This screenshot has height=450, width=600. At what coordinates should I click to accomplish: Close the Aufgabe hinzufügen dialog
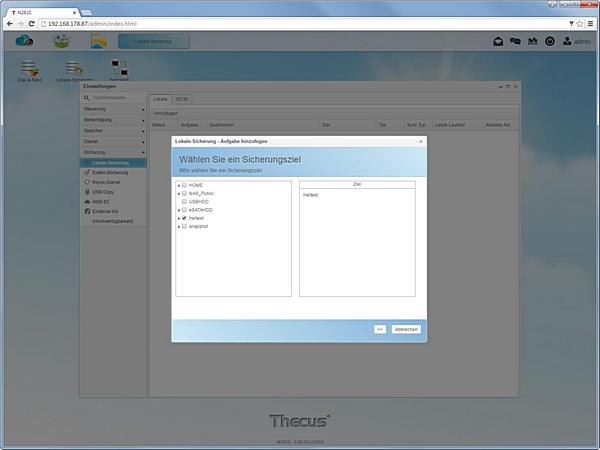pyautogui.click(x=421, y=141)
